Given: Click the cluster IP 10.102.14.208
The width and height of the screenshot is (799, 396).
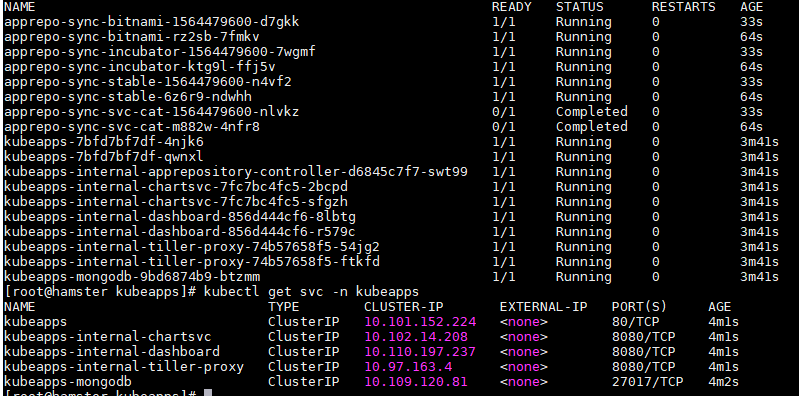Looking at the screenshot, I should [x=416, y=337].
